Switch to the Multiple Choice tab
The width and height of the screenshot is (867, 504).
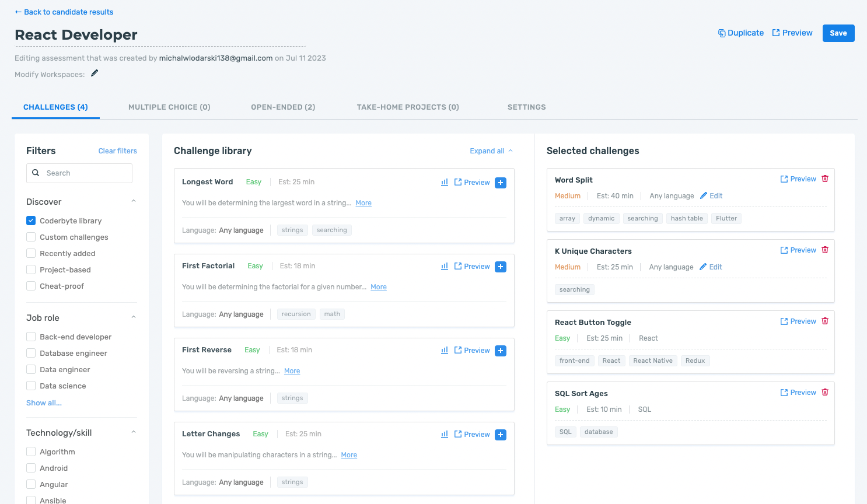[169, 107]
